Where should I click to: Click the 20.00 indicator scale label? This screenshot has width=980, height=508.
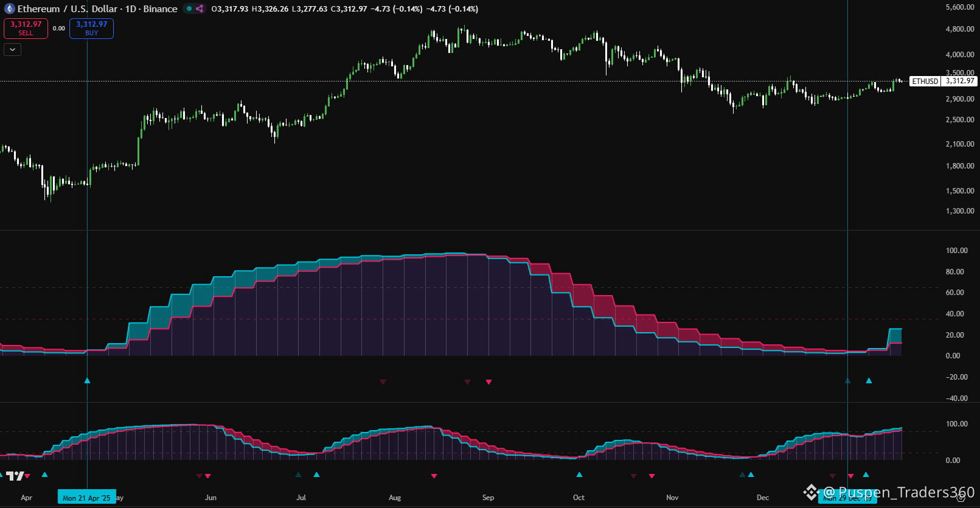pyautogui.click(x=955, y=335)
